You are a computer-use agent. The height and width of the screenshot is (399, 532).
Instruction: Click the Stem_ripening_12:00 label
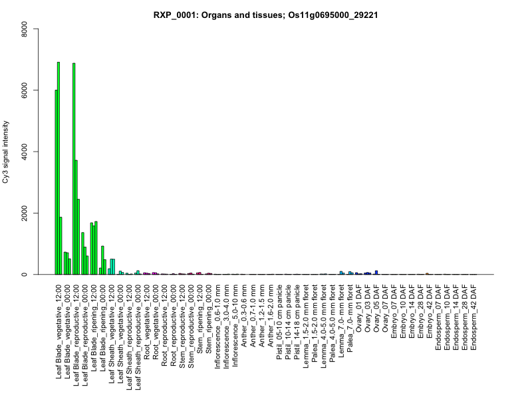click(199, 319)
